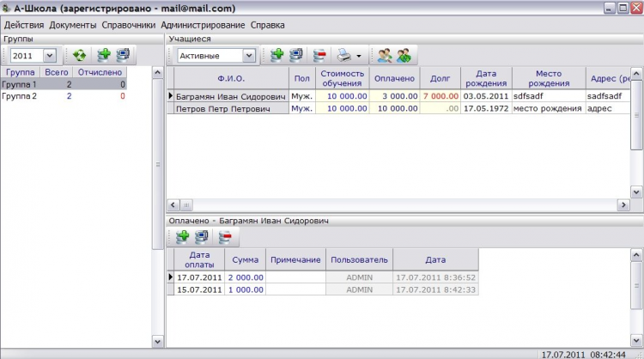Open the 2011 year dropdown
644x359 pixels.
pyautogui.click(x=49, y=56)
